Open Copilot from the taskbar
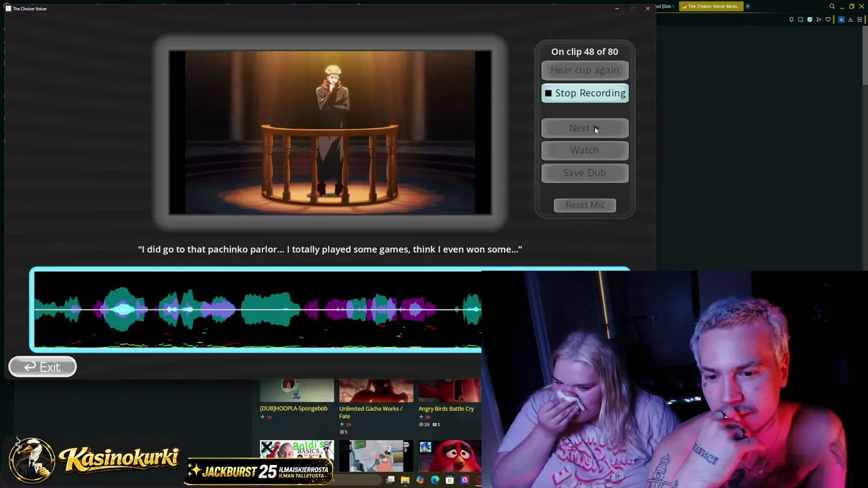868x488 pixels. tap(420, 481)
